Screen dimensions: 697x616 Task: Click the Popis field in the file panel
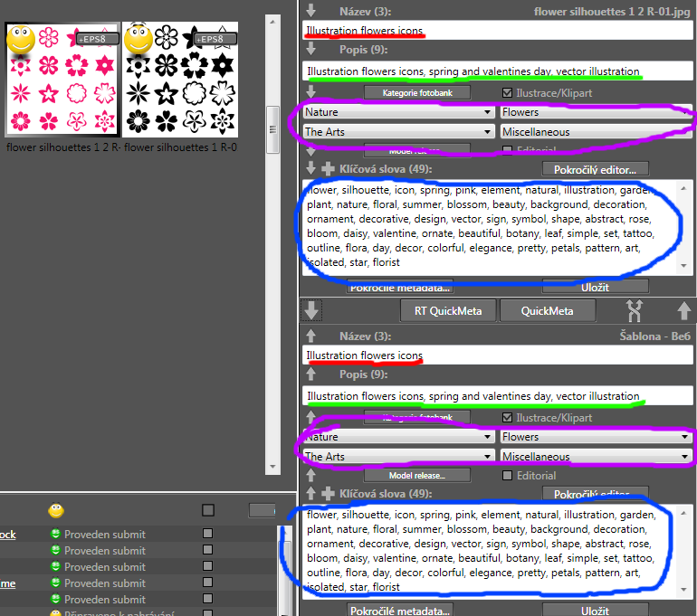497,71
